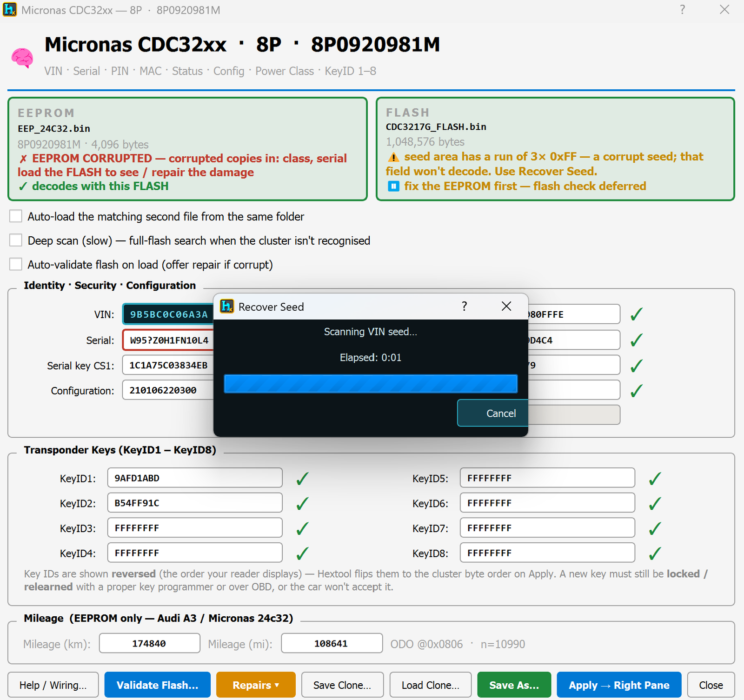
Task: Click the Hextool app icon in title bar
Action: (9, 10)
